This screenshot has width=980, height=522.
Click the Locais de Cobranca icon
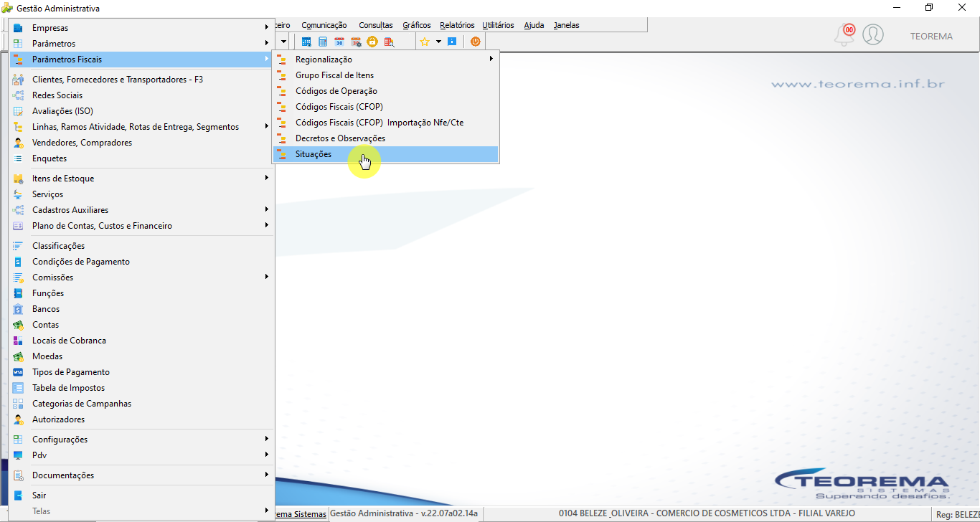point(18,341)
